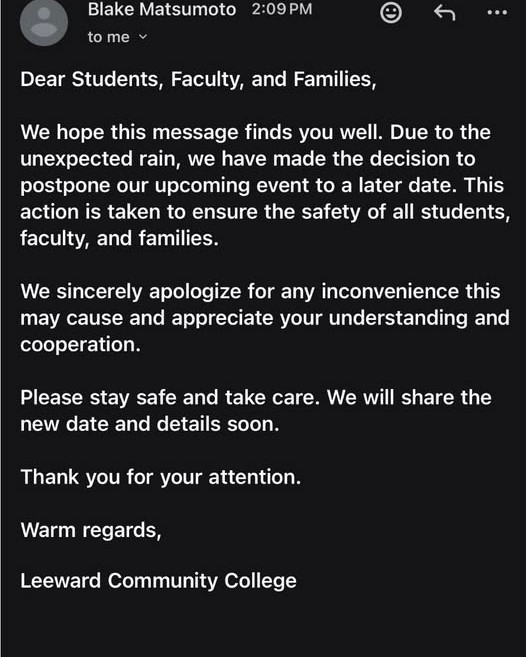Click the "Leeward Community College" signature
This screenshot has width=526, height=657.
coord(158,581)
